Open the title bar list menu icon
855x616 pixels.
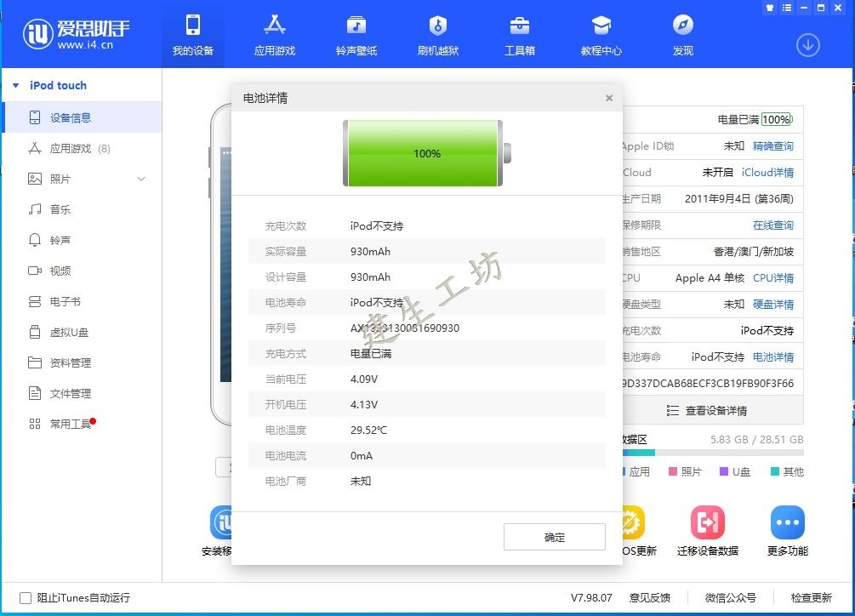(786, 8)
